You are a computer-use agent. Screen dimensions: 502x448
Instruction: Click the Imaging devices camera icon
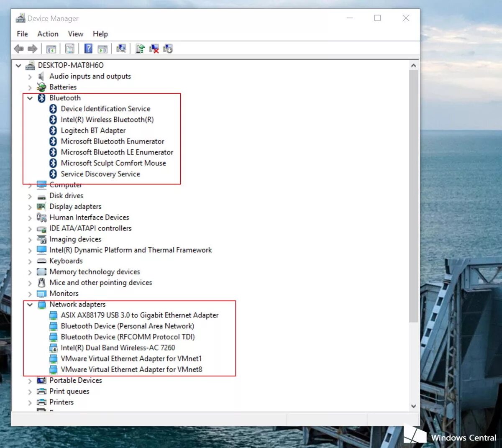(x=41, y=239)
